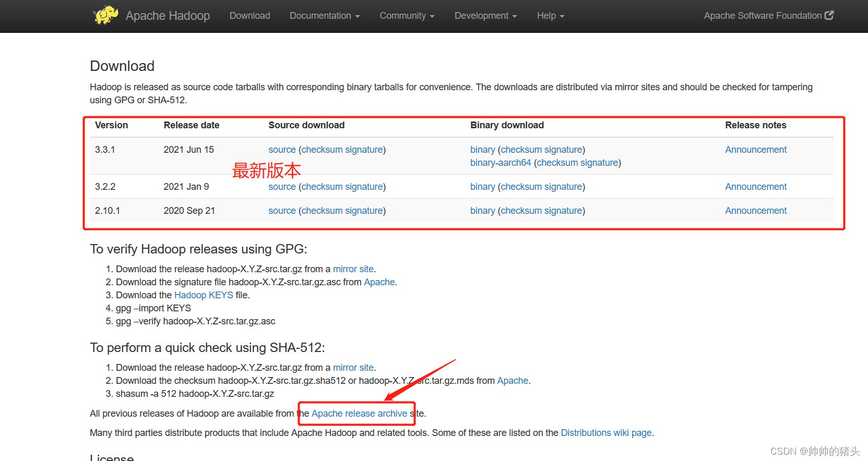This screenshot has height=461, width=868.
Task: Open binary checksum for version 3.3.1
Action: 521,150
